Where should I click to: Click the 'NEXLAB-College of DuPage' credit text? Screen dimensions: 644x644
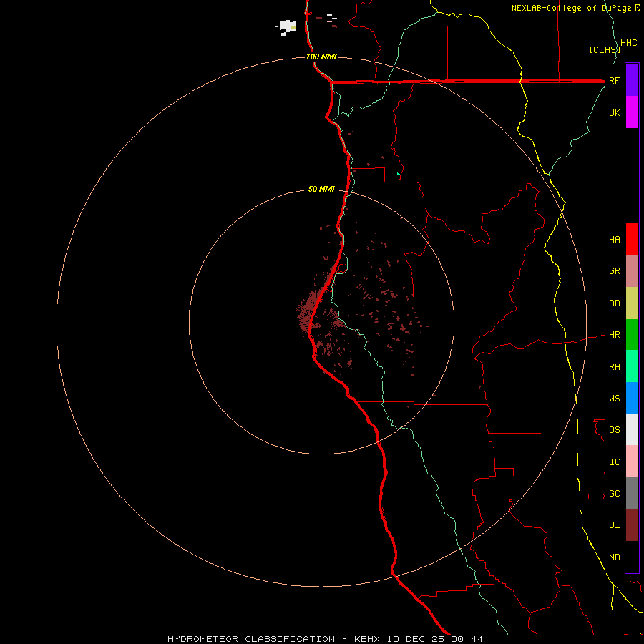click(572, 8)
